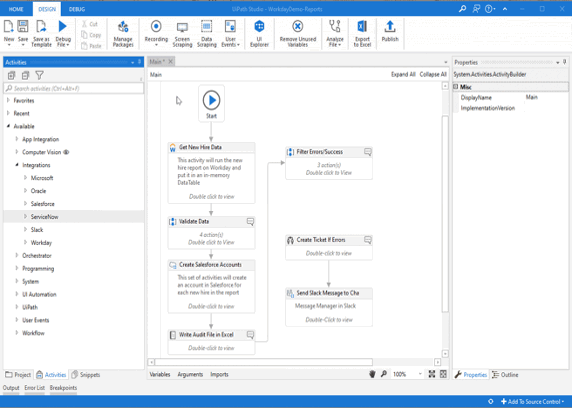Launch UI Explorer
The height and width of the screenshot is (408, 572).
pos(259,34)
